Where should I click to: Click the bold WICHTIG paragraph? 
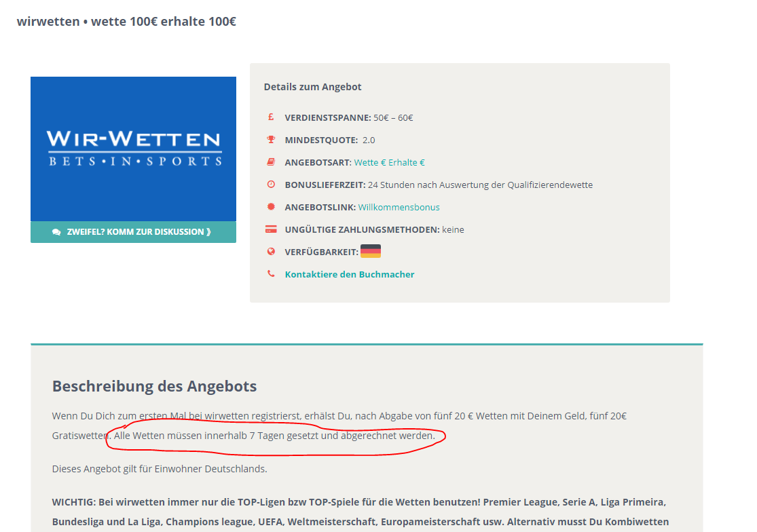360,512
